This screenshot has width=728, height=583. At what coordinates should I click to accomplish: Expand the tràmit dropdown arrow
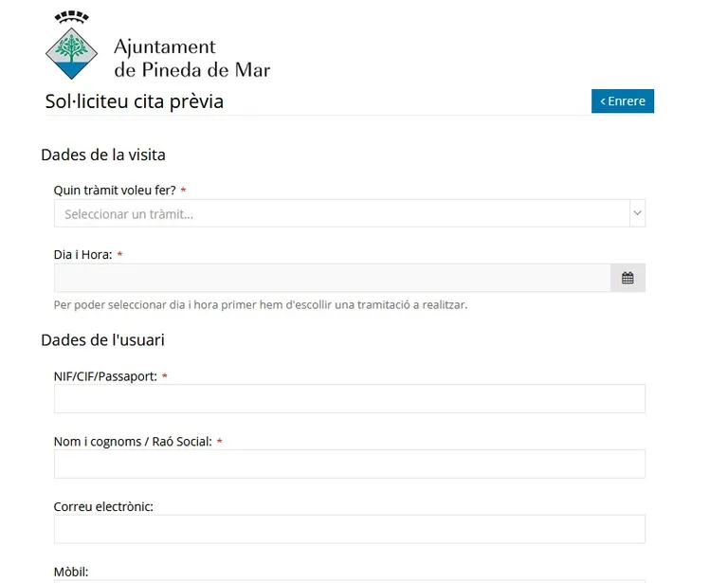click(x=637, y=213)
